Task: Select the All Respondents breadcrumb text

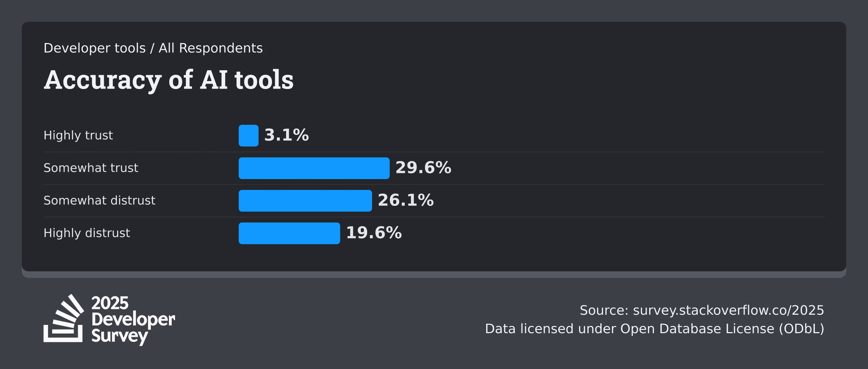Action: (210, 48)
